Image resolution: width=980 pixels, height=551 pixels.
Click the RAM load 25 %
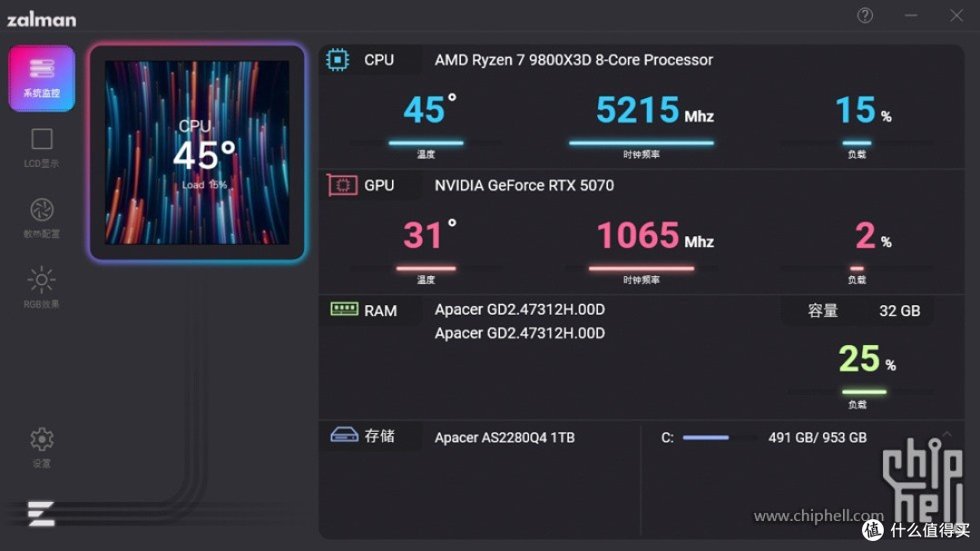tap(867, 359)
